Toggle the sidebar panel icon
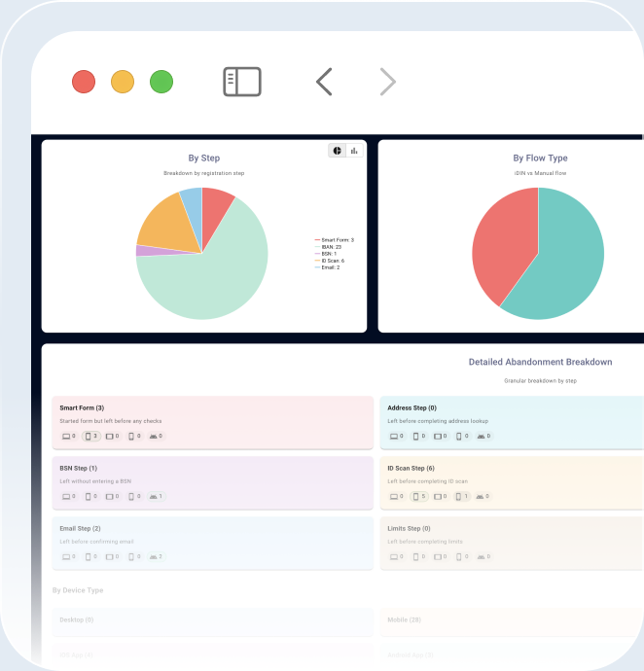This screenshot has width=644, height=671. 242,82
